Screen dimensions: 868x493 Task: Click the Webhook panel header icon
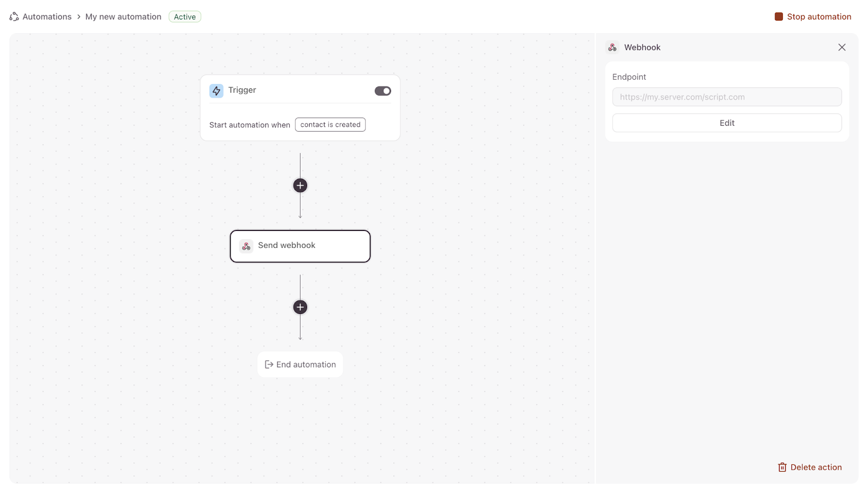612,48
